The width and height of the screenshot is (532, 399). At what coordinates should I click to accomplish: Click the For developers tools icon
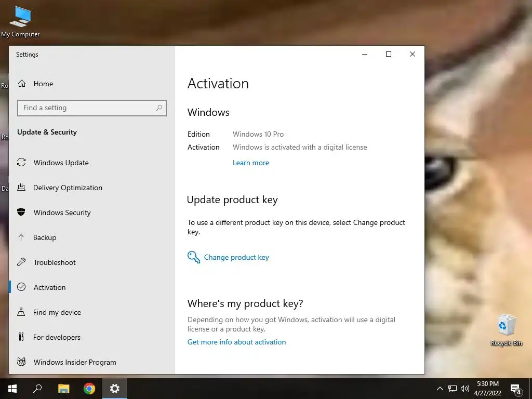pos(21,337)
